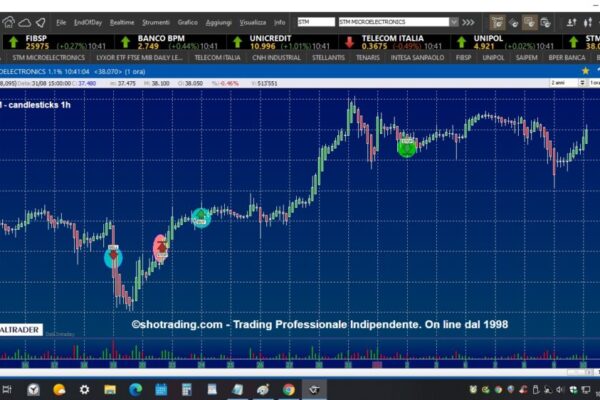Open the Info menu

pos(279,23)
